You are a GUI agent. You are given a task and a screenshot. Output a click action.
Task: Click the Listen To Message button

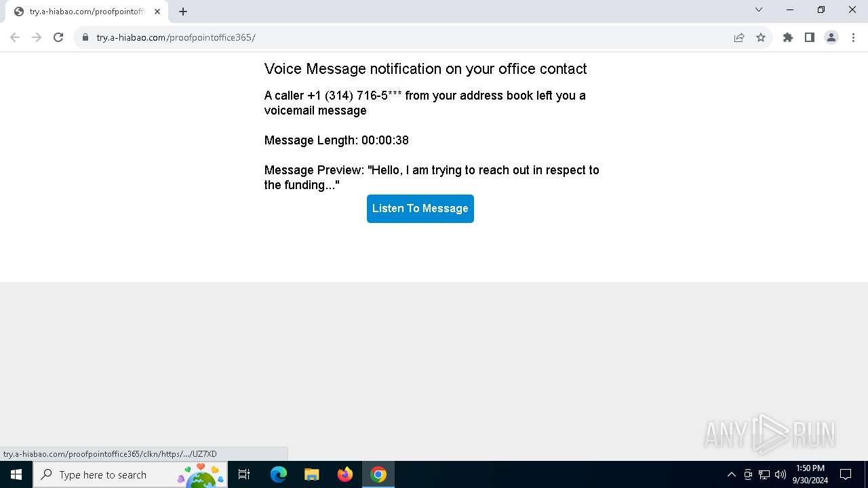pos(420,209)
